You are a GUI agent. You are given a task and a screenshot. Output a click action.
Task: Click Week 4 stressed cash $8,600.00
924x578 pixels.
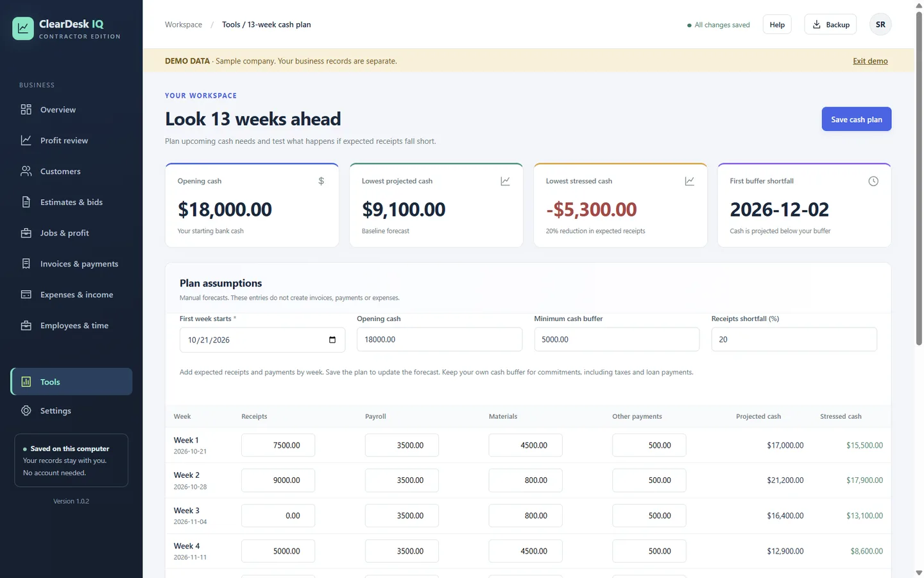pyautogui.click(x=867, y=551)
